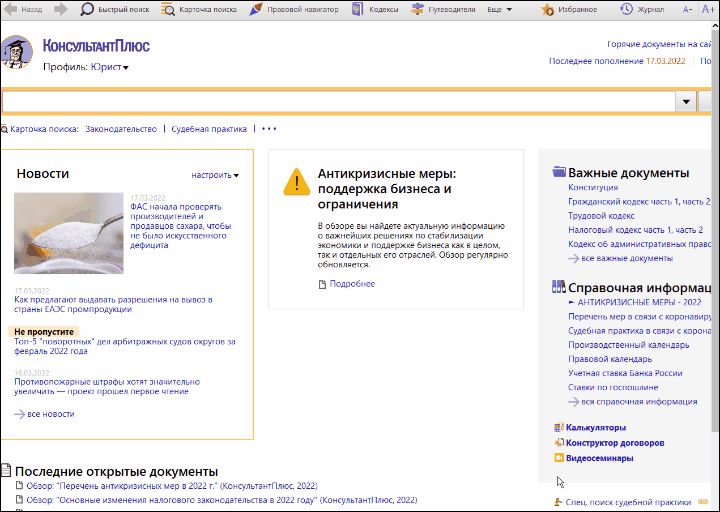Click the sugar spoon news thumbnail
Viewport: 720px width, 512px height.
coord(69,233)
